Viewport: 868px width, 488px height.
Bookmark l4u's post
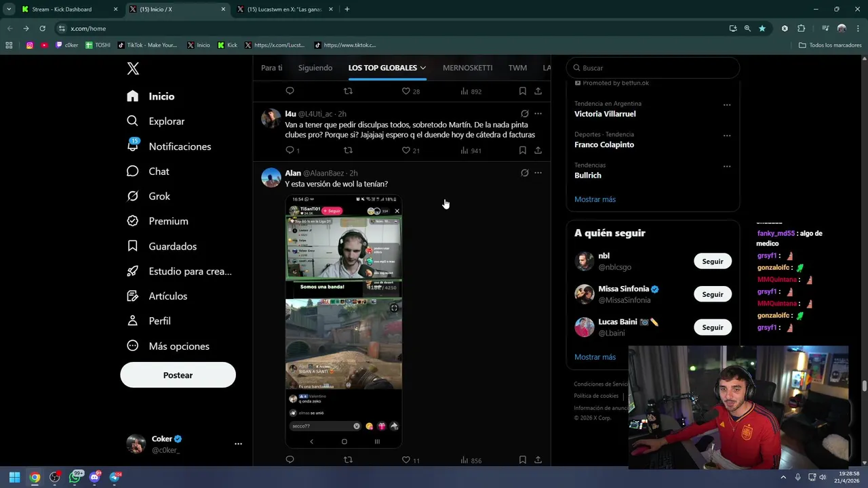click(x=522, y=150)
